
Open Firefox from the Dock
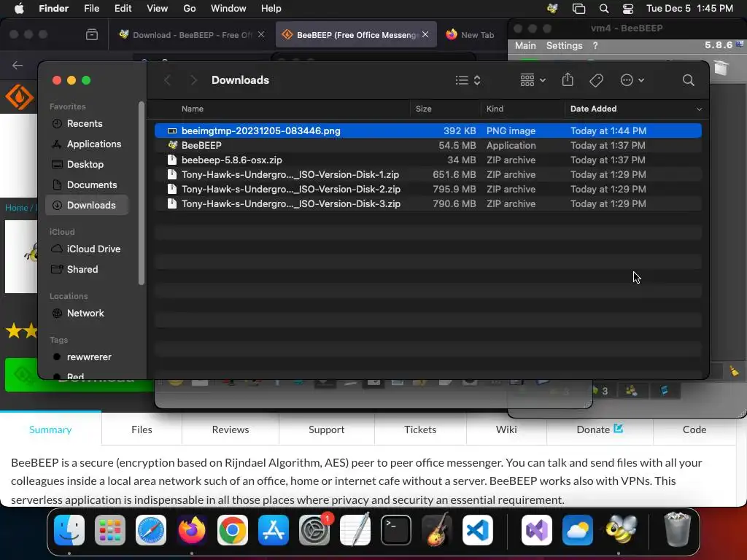pos(192,530)
